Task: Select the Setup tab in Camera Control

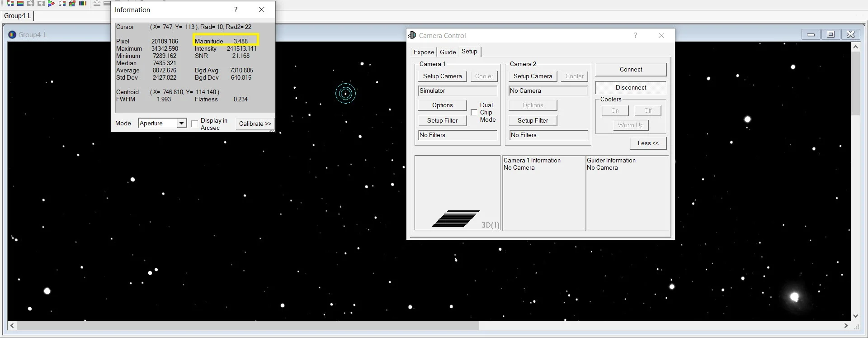Action: click(x=469, y=51)
